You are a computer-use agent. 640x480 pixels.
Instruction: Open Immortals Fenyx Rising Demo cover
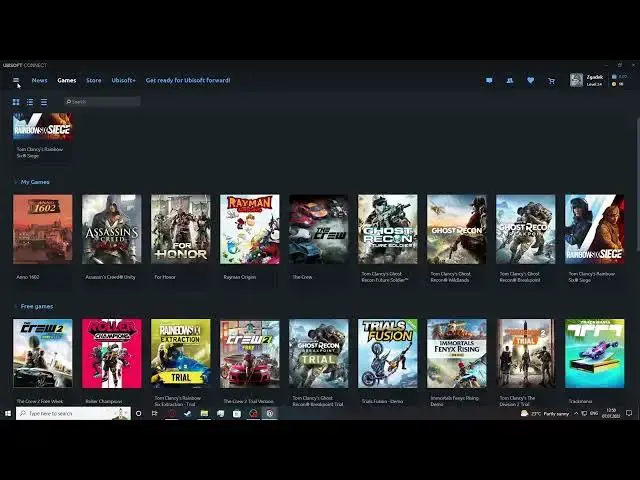click(457, 353)
